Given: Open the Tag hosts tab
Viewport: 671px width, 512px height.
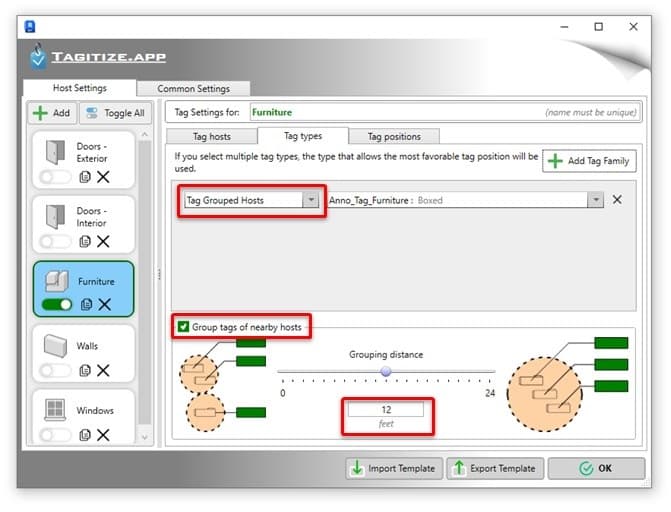Looking at the screenshot, I should tap(211, 137).
